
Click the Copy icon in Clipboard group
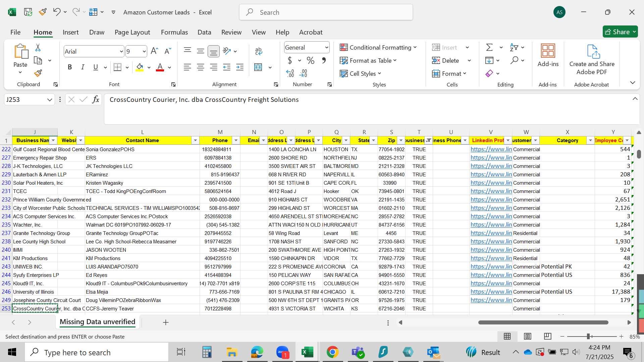click(x=38, y=61)
